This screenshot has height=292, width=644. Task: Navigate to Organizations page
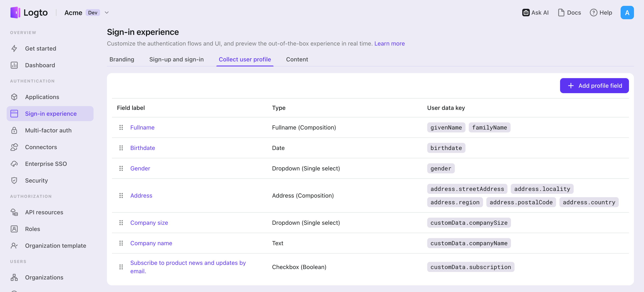point(44,278)
